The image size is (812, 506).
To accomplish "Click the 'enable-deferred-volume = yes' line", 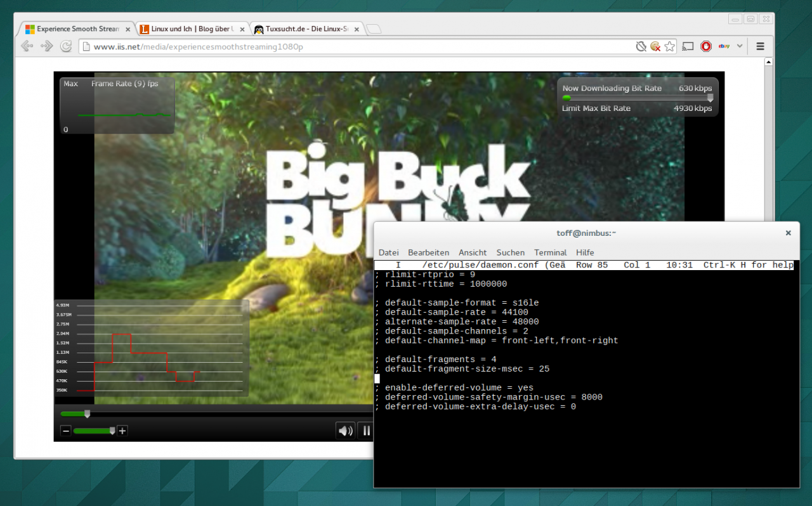I will click(454, 387).
